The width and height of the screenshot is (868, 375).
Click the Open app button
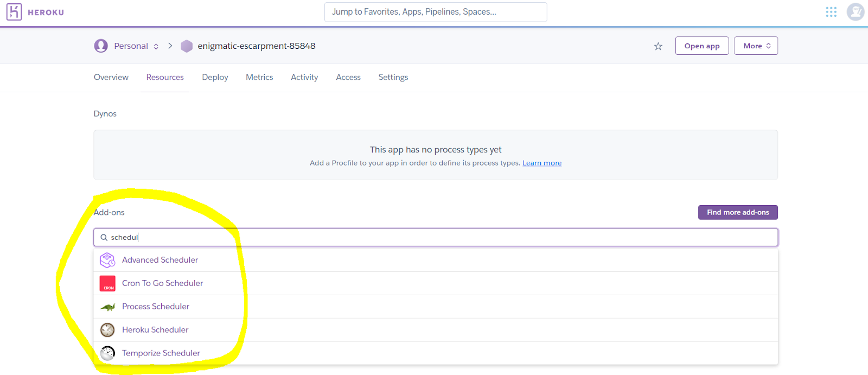tap(702, 46)
